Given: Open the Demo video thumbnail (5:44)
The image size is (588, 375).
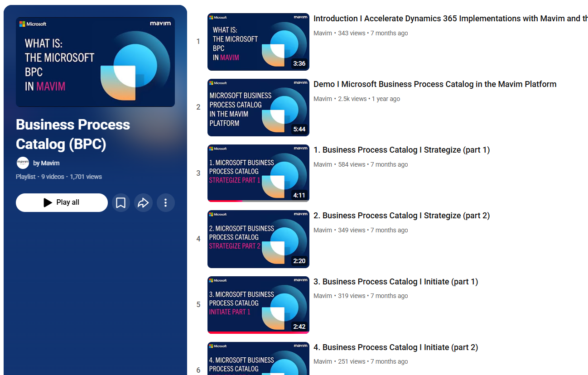Looking at the screenshot, I should click(x=258, y=108).
